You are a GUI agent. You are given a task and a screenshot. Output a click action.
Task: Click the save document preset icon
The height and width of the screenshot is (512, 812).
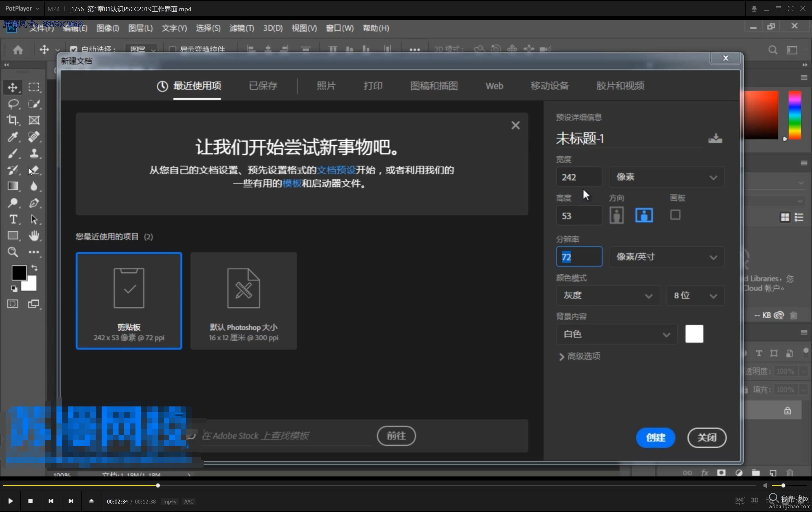715,138
